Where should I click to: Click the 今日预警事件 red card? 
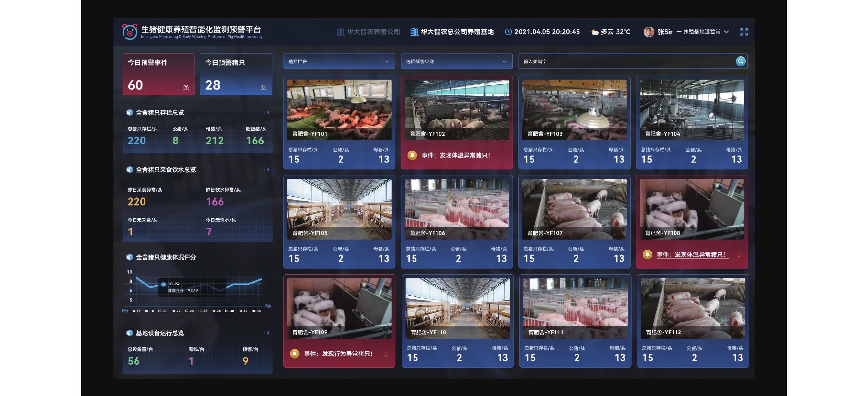[x=158, y=74]
